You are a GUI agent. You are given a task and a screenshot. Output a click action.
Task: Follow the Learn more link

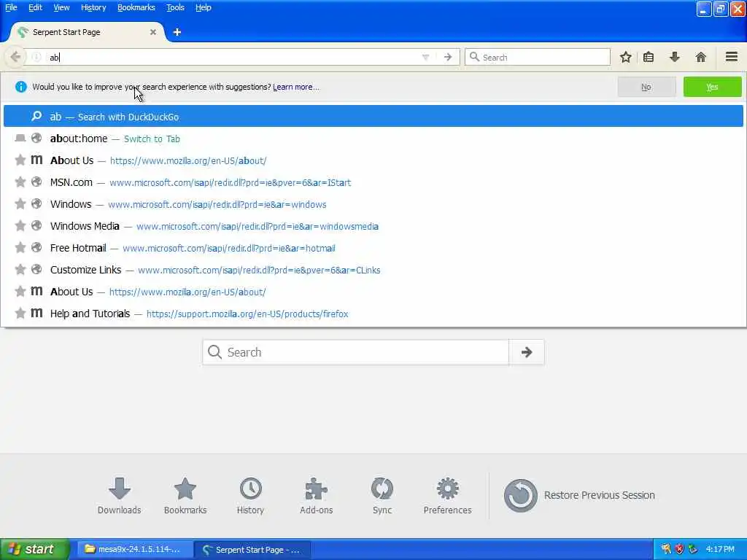pos(296,87)
